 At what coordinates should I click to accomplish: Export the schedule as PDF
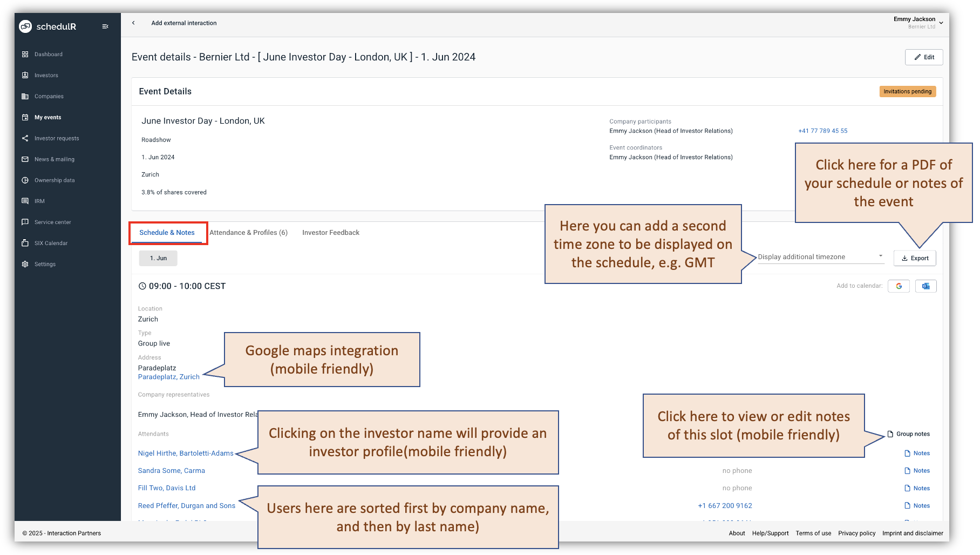pos(915,259)
